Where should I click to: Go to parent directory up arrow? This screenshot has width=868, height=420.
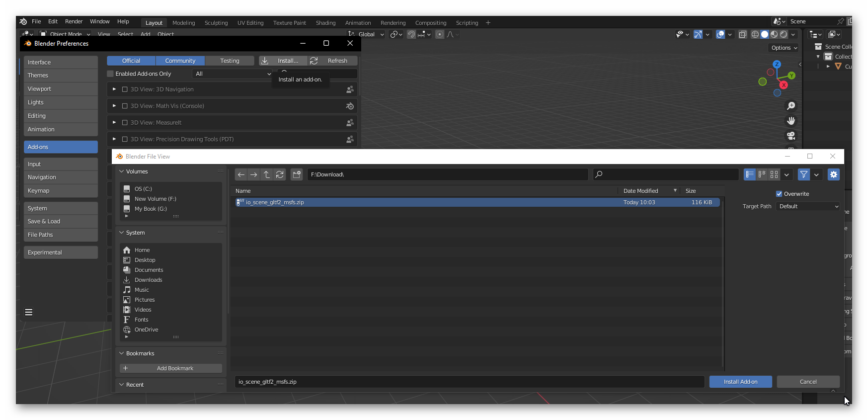coord(267,174)
